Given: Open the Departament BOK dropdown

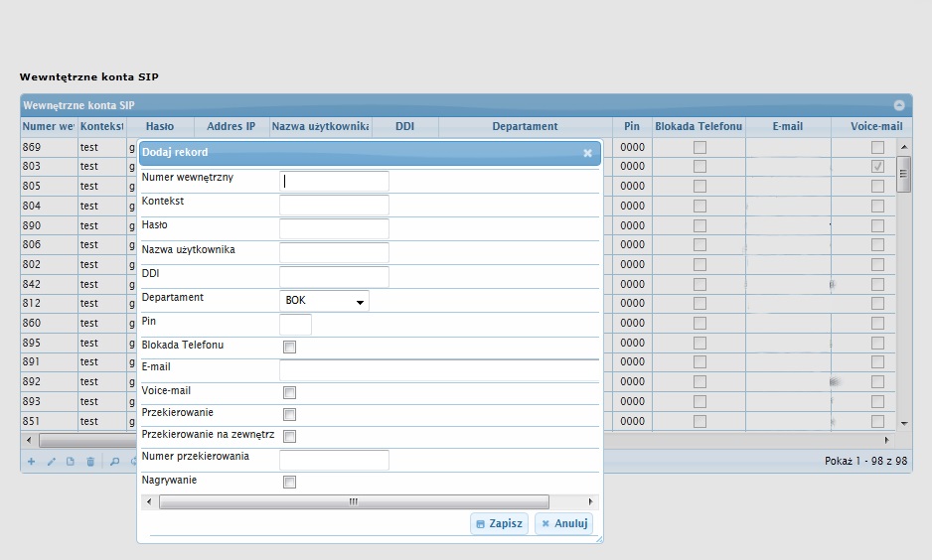Looking at the screenshot, I should click(x=324, y=301).
